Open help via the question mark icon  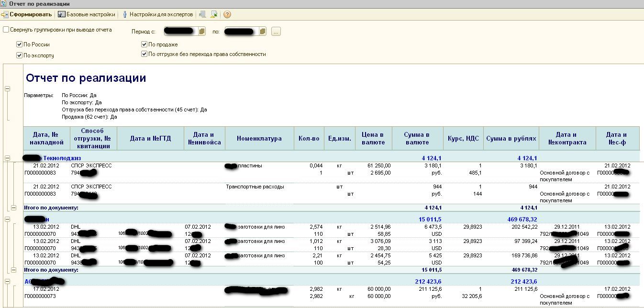coord(227,14)
